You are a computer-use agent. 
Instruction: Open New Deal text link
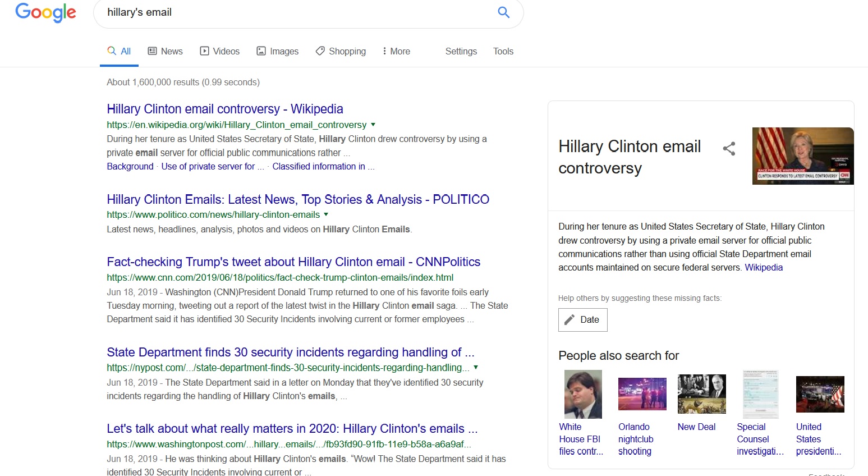(696, 427)
